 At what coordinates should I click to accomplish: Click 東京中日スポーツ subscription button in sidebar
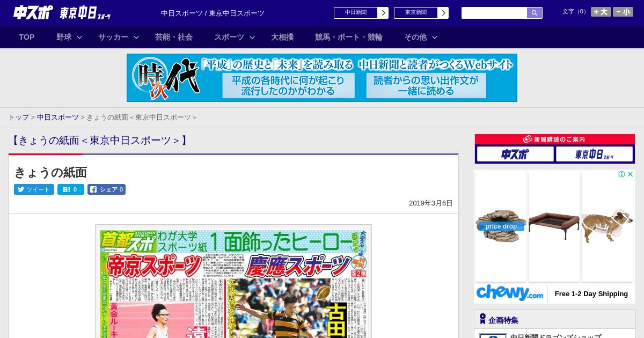click(x=594, y=155)
